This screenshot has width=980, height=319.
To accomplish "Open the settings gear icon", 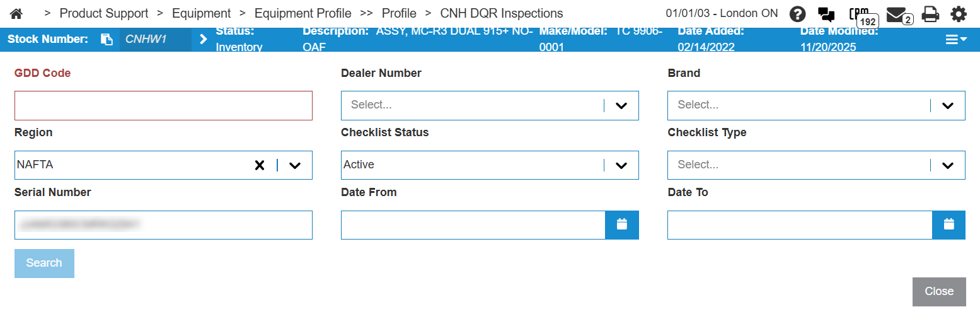I will coord(958,14).
